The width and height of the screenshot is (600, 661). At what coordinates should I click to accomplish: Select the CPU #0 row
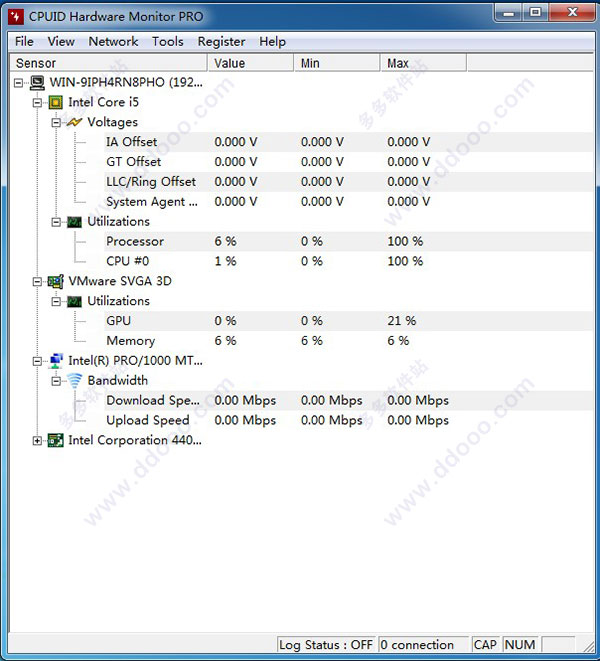pyautogui.click(x=348, y=261)
